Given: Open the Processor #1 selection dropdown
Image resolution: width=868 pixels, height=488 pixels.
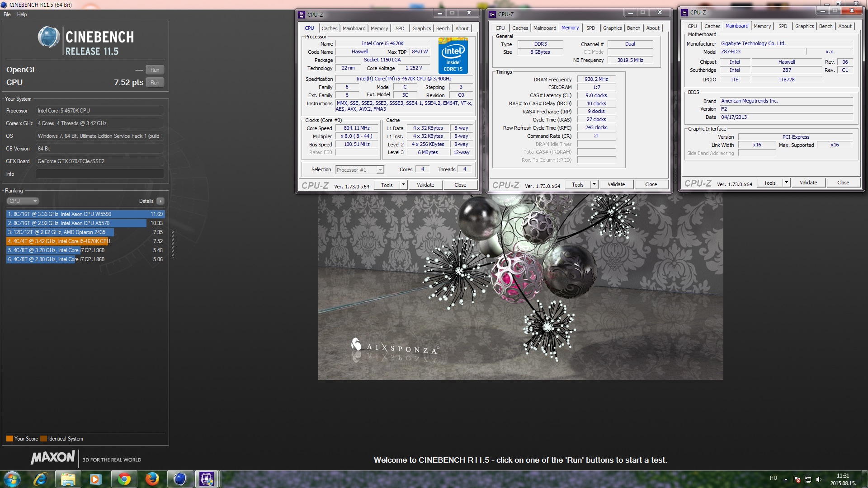Looking at the screenshot, I should (x=360, y=170).
